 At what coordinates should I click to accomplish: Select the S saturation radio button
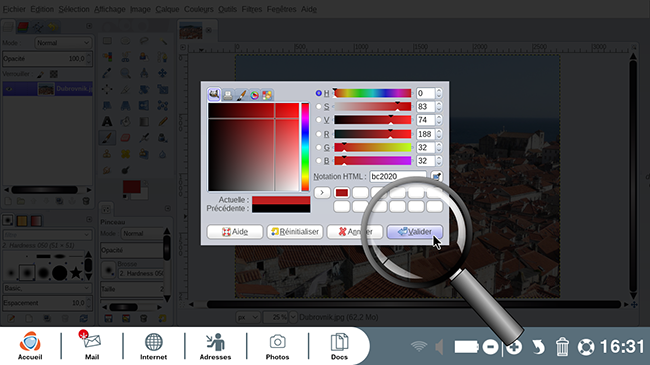click(318, 107)
